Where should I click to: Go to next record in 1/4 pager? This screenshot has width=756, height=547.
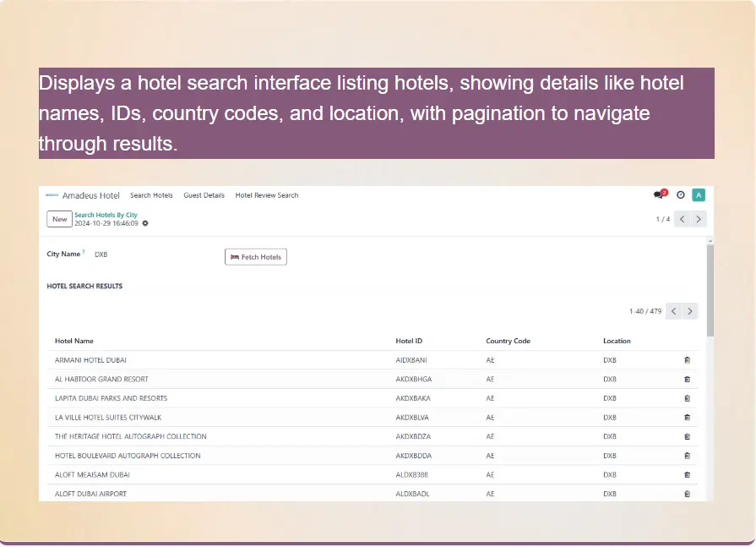[699, 219]
